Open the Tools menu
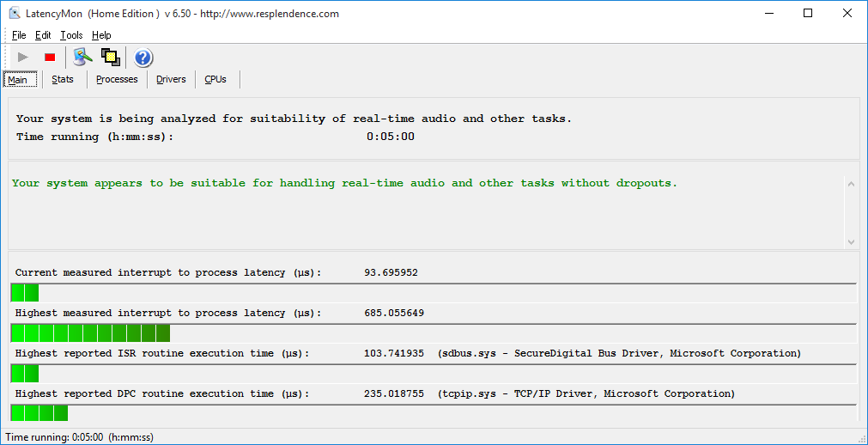Image resolution: width=868 pixels, height=445 pixels. (x=71, y=35)
